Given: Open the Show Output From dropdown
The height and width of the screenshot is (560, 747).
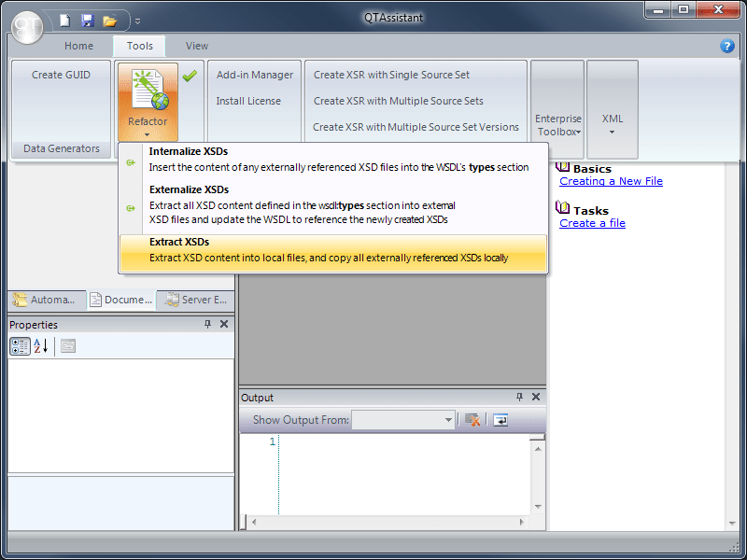Looking at the screenshot, I should click(450, 419).
